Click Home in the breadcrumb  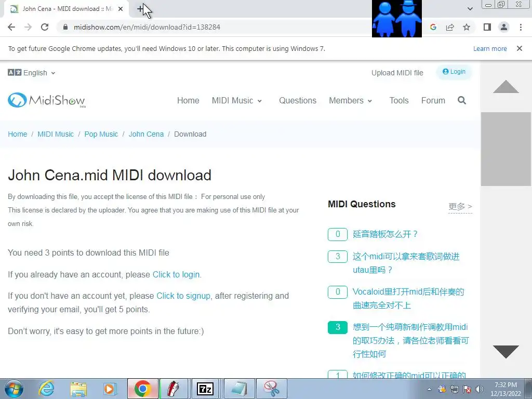tap(17, 134)
